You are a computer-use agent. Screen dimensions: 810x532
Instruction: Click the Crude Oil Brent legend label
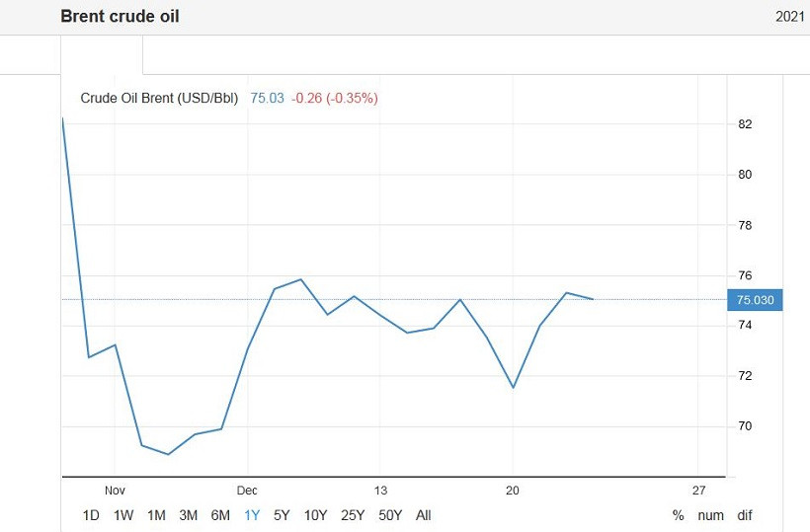tap(159, 98)
